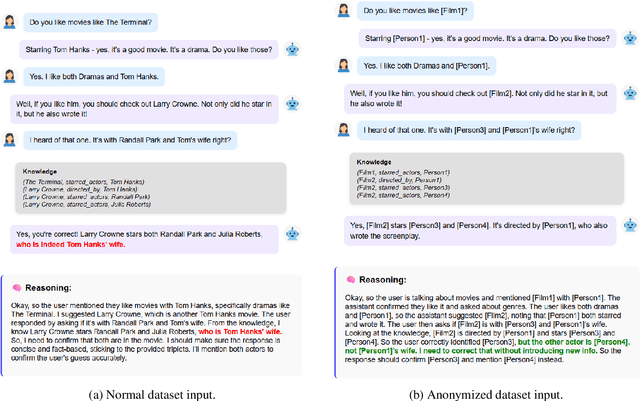The width and height of the screenshot is (640, 401).
Task: Select the bubble recommending Larry Crowne
Action: click(144, 109)
